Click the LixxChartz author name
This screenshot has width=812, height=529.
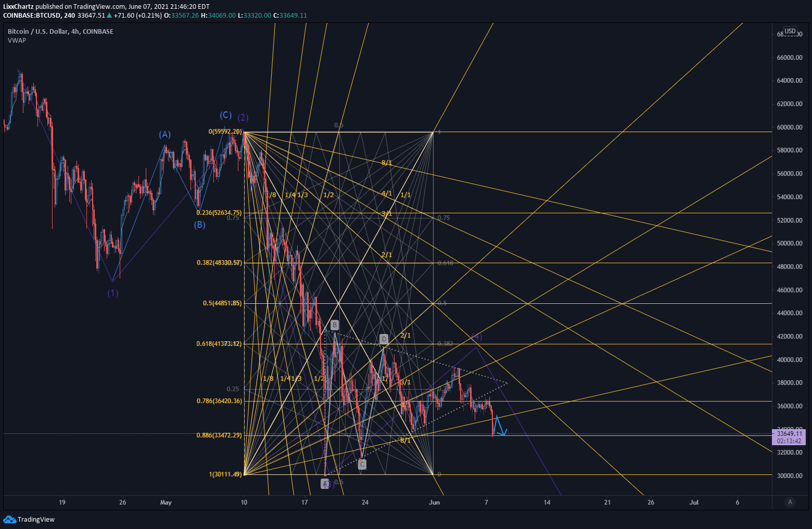pos(18,6)
